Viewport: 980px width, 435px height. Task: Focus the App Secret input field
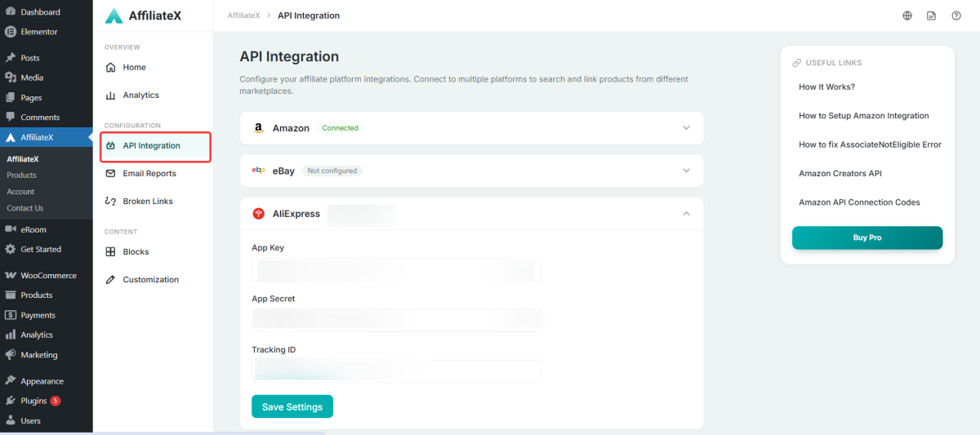click(397, 320)
